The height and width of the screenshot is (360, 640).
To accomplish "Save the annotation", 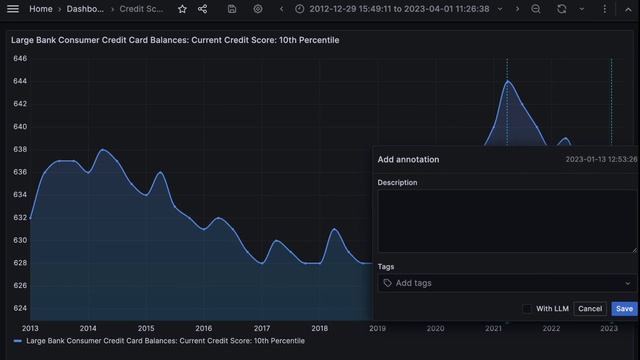I will click(x=624, y=309).
